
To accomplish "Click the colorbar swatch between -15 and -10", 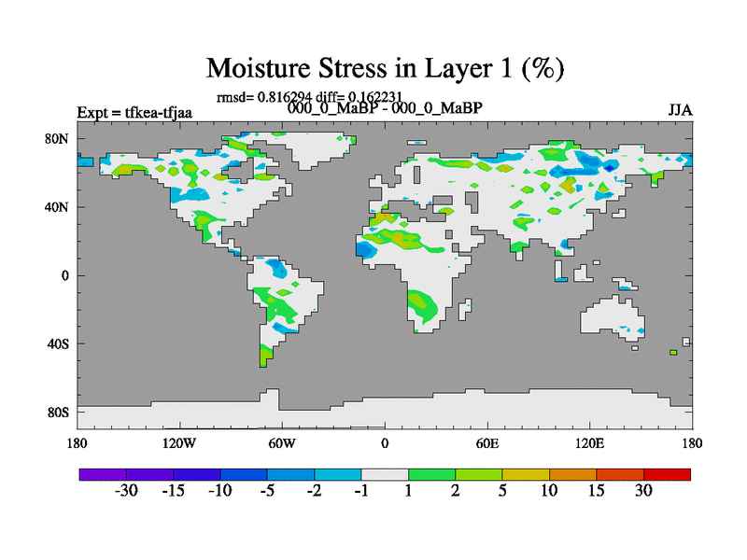I will pyautogui.click(x=197, y=475).
